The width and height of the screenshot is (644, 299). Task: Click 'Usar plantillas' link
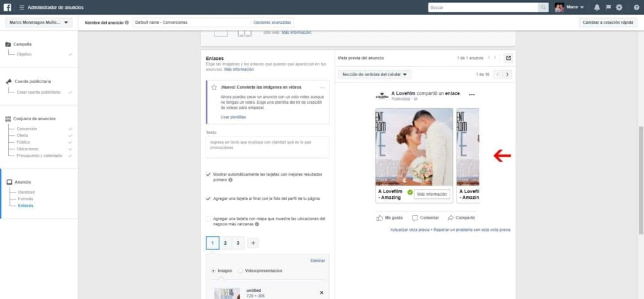tap(233, 117)
